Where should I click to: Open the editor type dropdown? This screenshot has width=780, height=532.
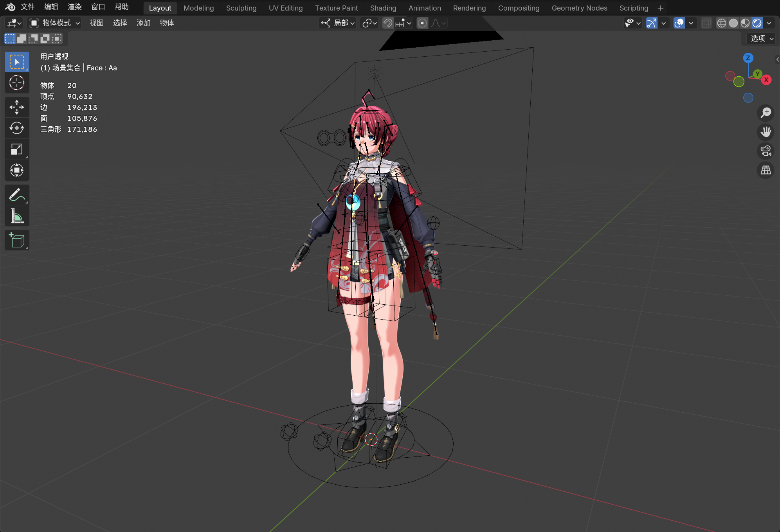tap(14, 23)
